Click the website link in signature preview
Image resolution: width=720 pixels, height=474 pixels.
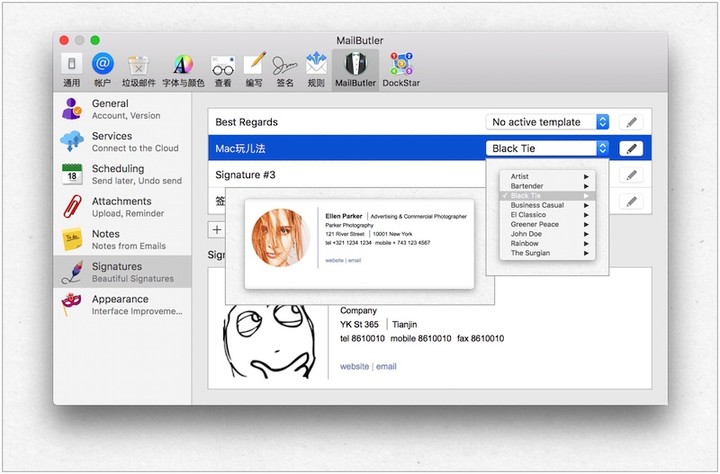click(354, 367)
